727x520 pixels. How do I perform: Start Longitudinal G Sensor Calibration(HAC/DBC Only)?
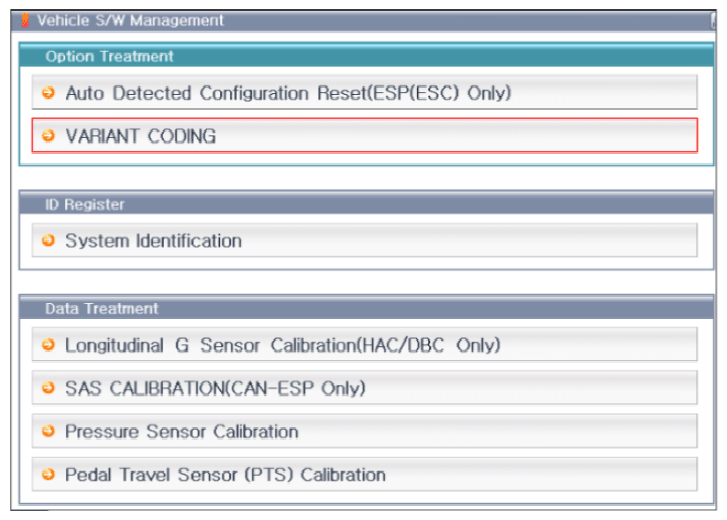282,345
